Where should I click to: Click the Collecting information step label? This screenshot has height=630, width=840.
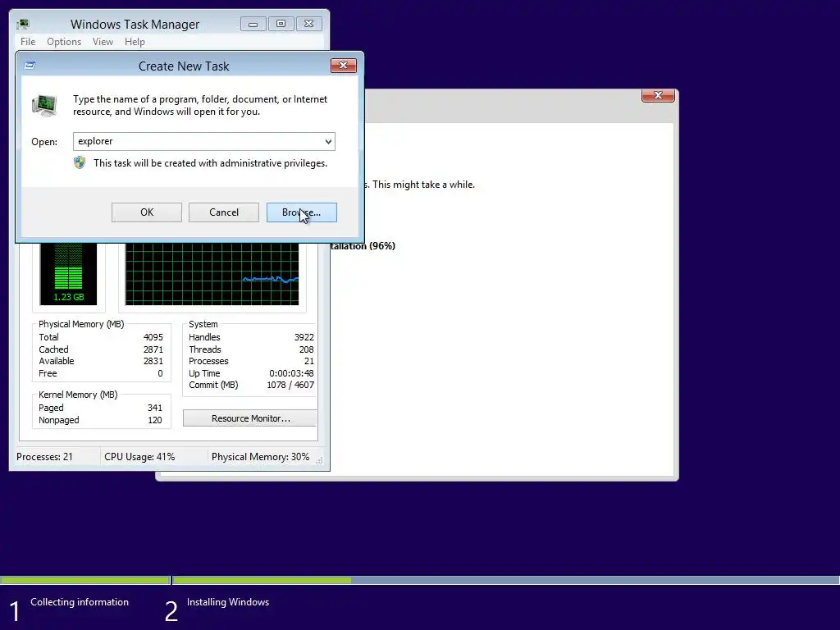tap(80, 602)
